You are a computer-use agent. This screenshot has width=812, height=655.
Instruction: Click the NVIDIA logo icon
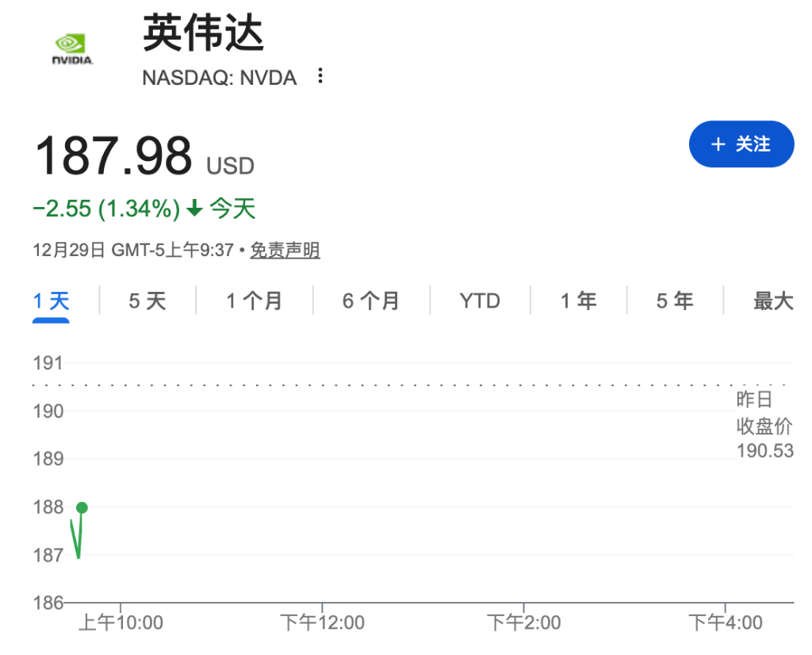click(72, 48)
